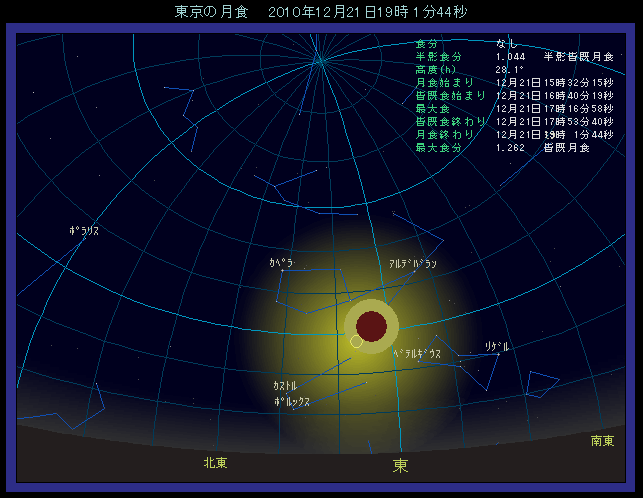Click the Castor star label カストル
This screenshot has width=643, height=498.
pos(285,386)
